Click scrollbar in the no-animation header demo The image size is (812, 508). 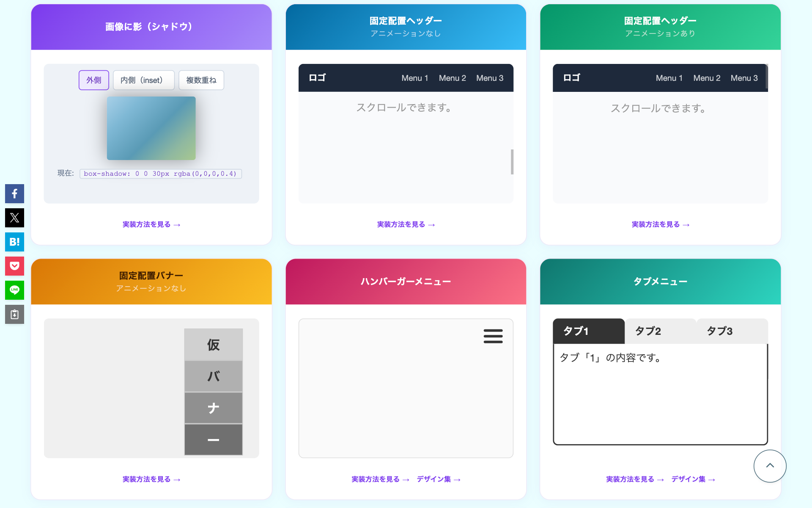(x=512, y=162)
